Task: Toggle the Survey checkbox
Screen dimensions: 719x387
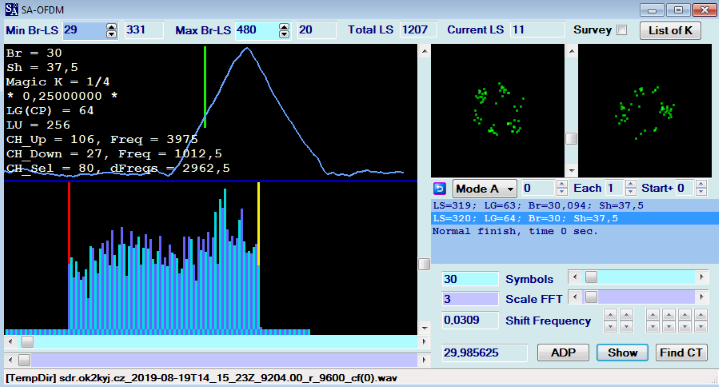Action: 621,30
